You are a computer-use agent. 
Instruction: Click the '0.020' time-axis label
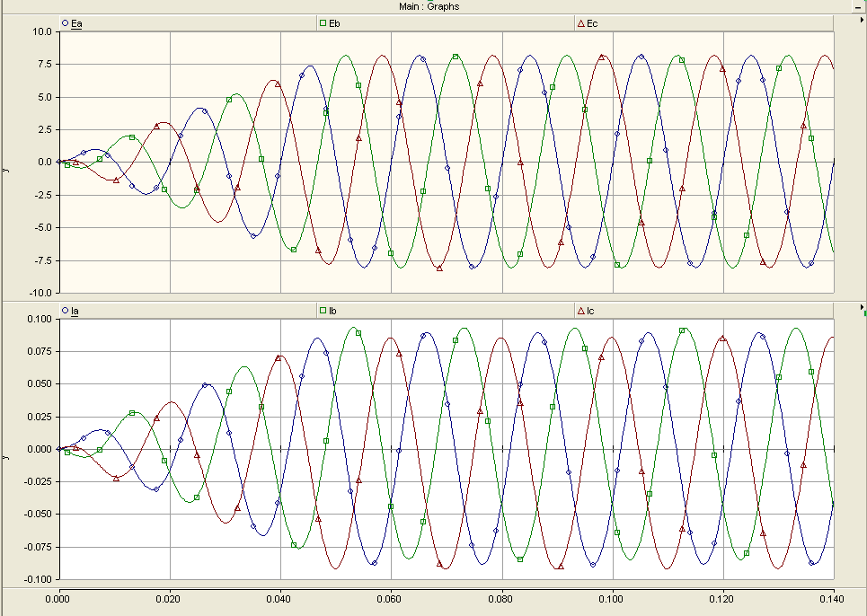169,600
